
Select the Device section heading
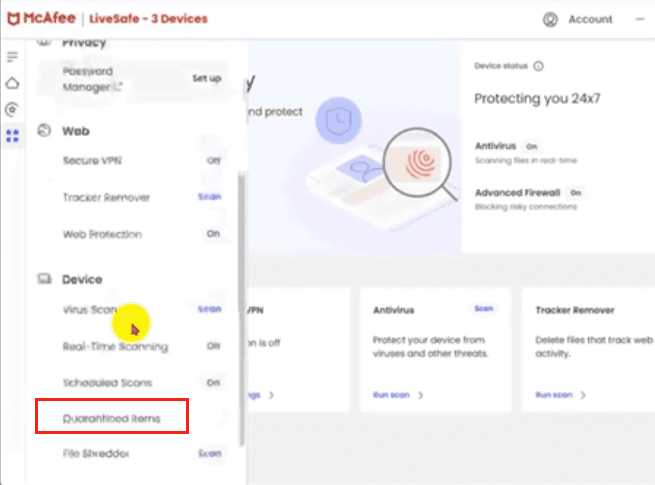(x=82, y=279)
